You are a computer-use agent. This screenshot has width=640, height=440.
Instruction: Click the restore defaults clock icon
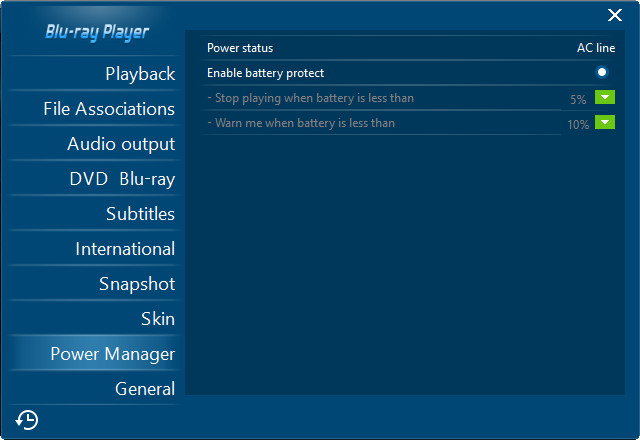pyautogui.click(x=27, y=420)
